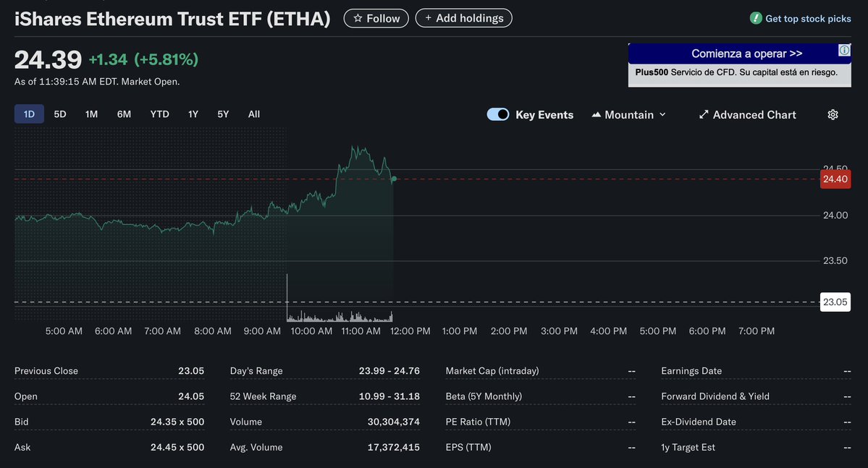Click the 52 Week Range value 10.99 - 31.18

tap(389, 396)
